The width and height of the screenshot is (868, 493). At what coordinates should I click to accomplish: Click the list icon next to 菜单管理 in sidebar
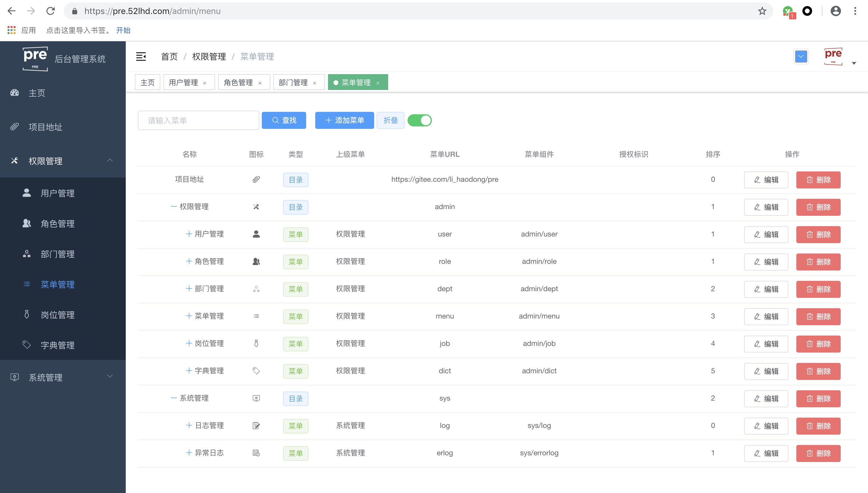(x=27, y=284)
